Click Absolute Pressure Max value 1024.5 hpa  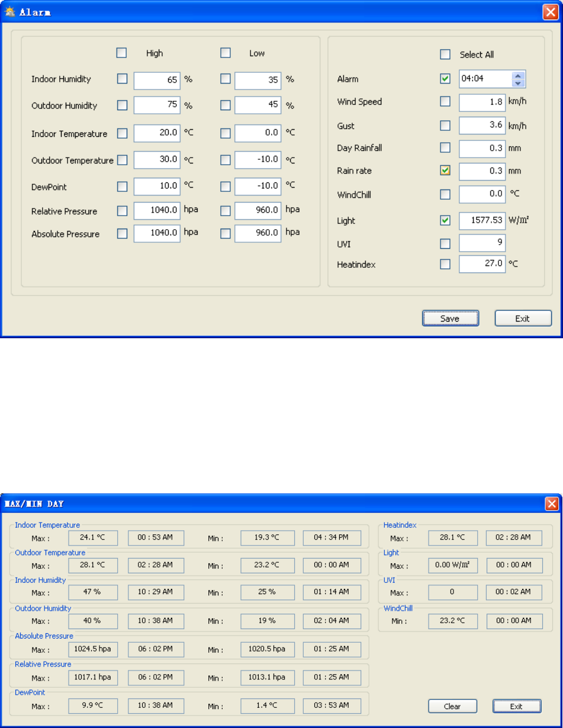coord(93,649)
